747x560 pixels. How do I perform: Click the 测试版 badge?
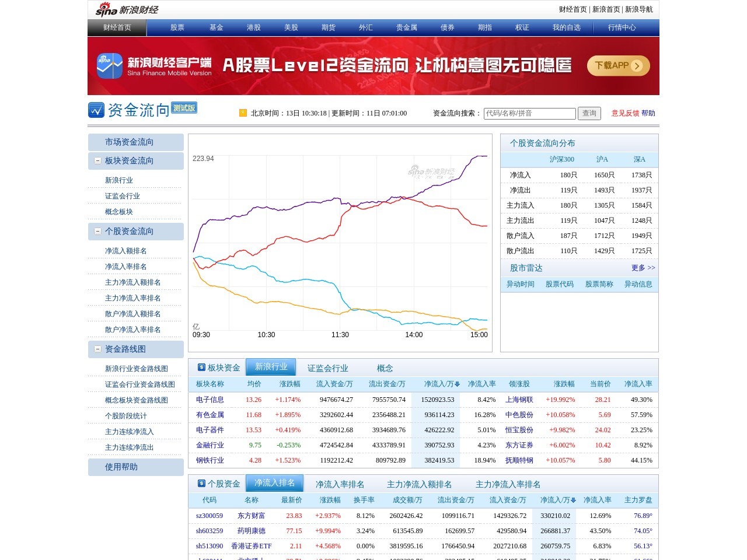(184, 108)
